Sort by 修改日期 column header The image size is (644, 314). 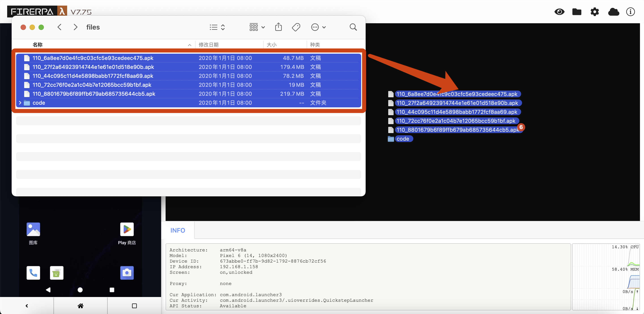(209, 45)
